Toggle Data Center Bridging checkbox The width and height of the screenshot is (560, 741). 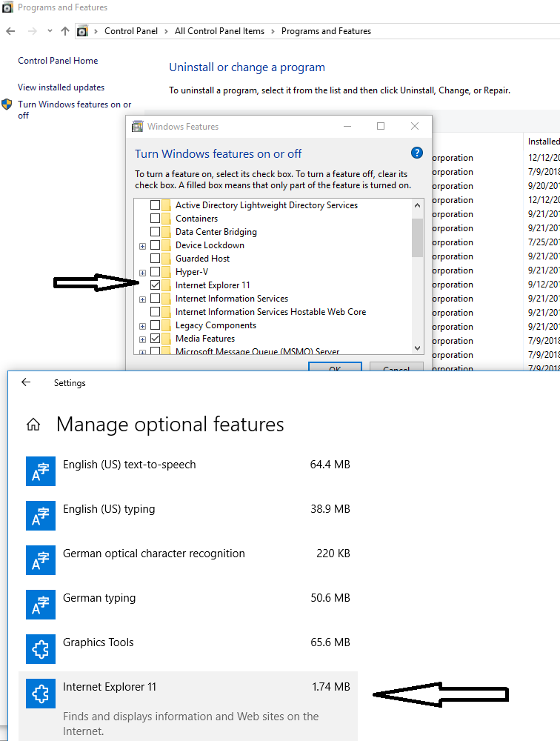click(x=155, y=231)
